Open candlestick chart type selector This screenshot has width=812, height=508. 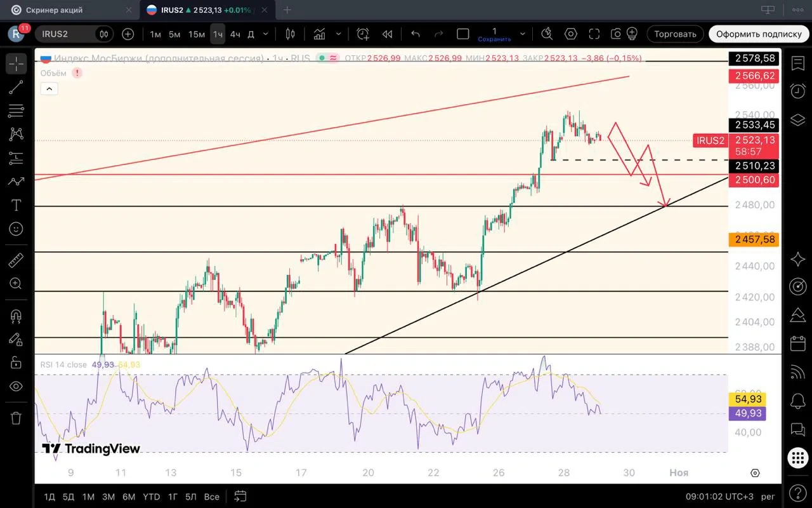pyautogui.click(x=291, y=34)
